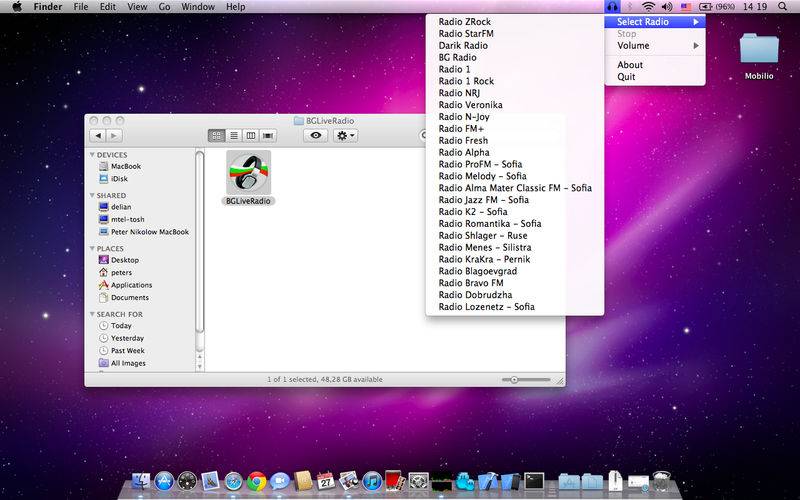The height and width of the screenshot is (500, 800).
Task: Select Radio Bravo FM station
Action: point(515,283)
